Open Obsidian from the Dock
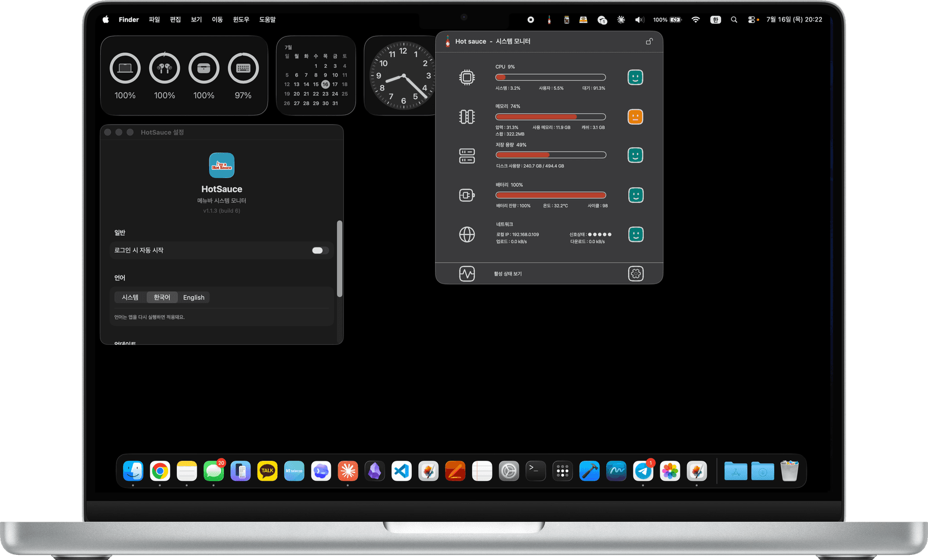This screenshot has width=928, height=560. (375, 471)
